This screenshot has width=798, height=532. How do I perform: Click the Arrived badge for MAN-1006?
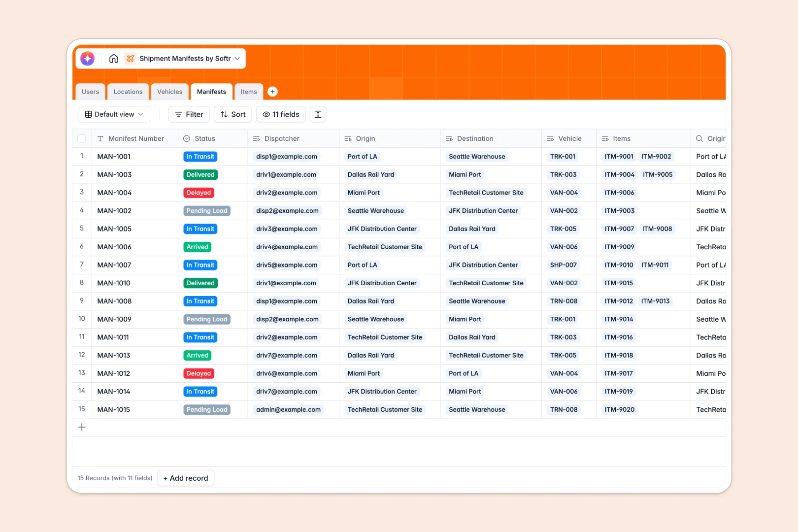coord(198,247)
